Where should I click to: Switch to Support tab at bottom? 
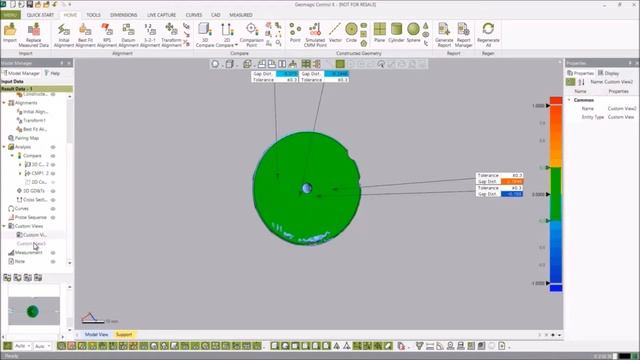point(124,334)
